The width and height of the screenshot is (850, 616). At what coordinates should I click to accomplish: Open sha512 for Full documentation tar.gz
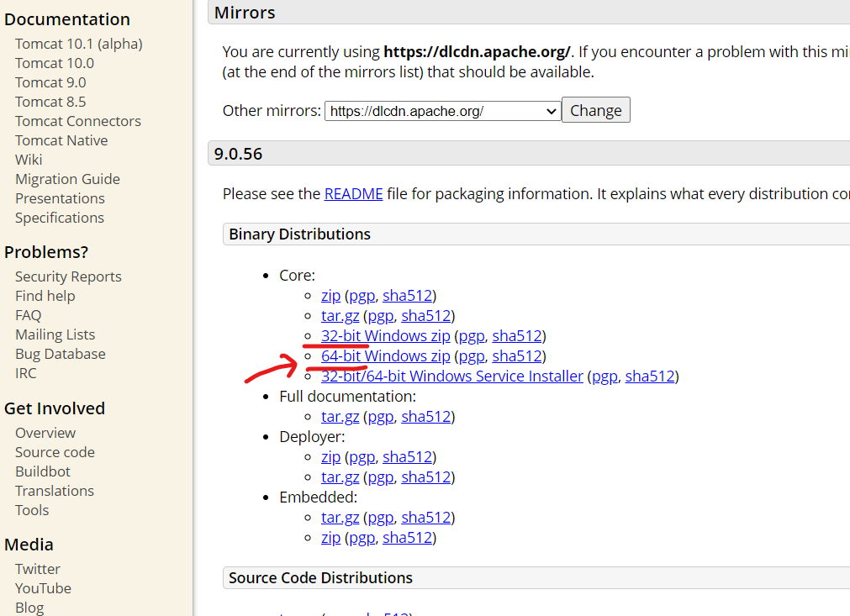coord(426,417)
